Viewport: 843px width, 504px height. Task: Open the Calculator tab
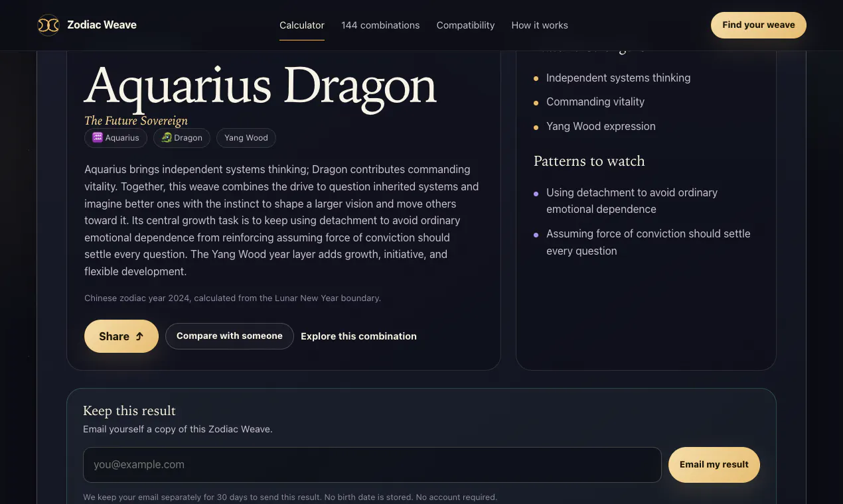point(302,25)
